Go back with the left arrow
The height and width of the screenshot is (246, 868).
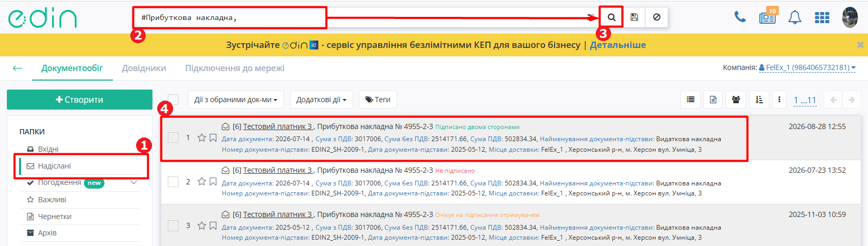click(17, 68)
